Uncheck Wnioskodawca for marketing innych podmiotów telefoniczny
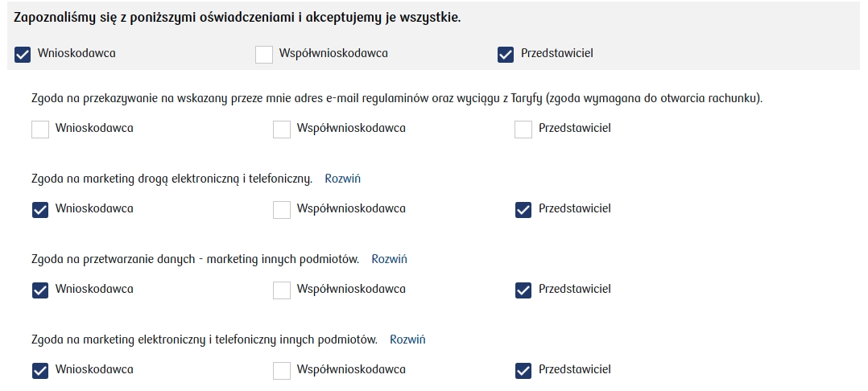Viewport: 868px width, 391px height. (x=40, y=370)
